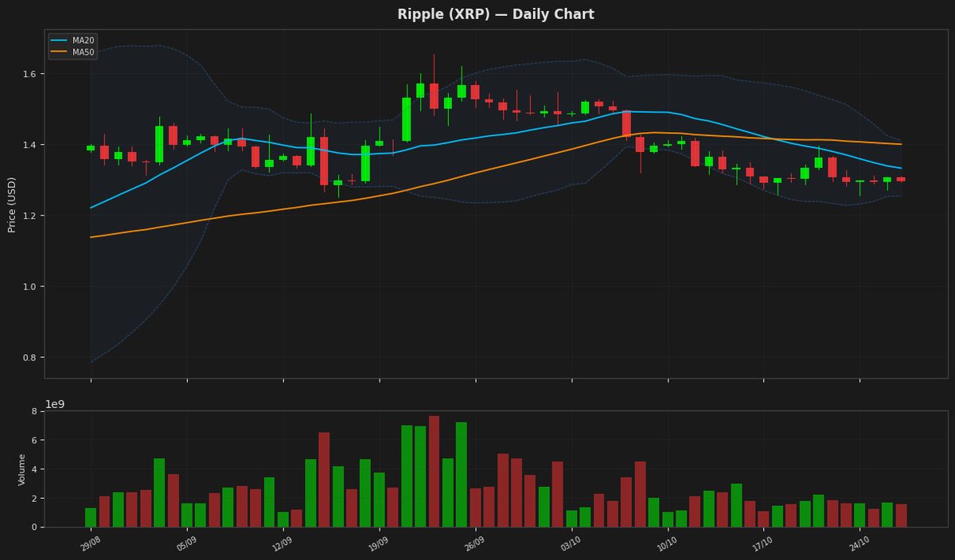Click the chart title Ripple (XRP) — Daily Chart
The width and height of the screenshot is (955, 560).
[x=496, y=14]
